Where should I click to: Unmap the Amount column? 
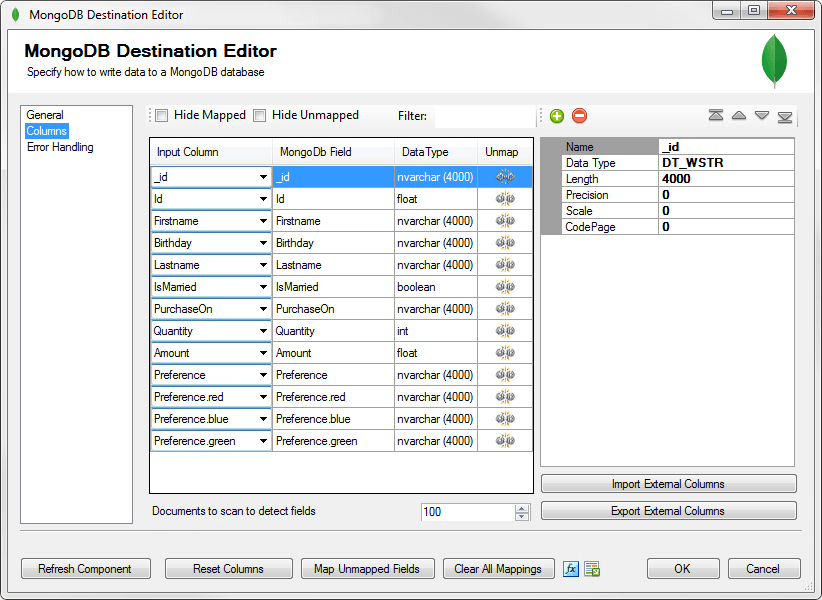pos(505,353)
